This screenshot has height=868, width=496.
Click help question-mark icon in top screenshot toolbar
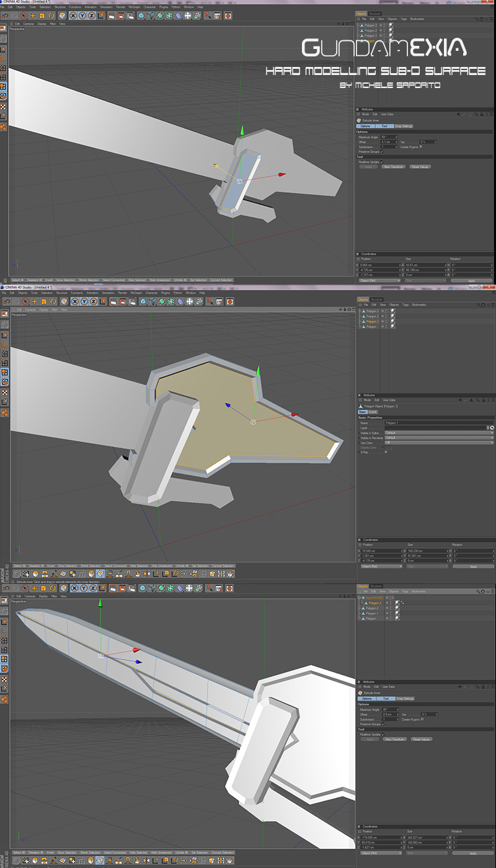[208, 15]
